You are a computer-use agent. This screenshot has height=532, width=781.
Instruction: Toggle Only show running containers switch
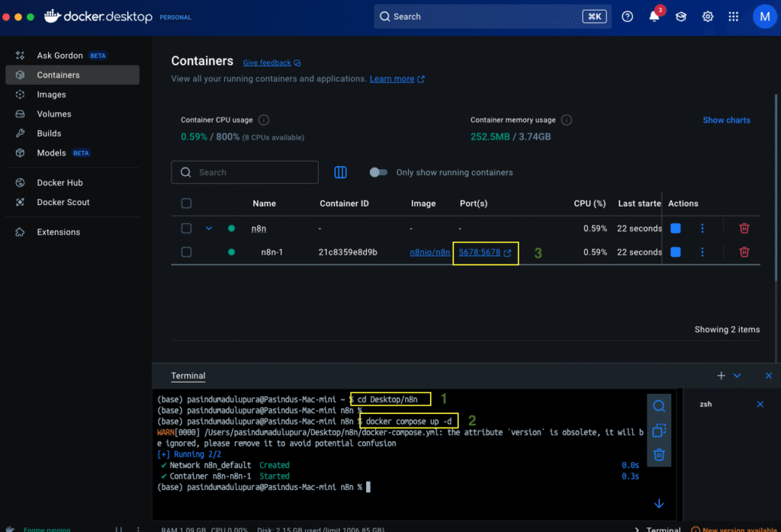pyautogui.click(x=378, y=172)
